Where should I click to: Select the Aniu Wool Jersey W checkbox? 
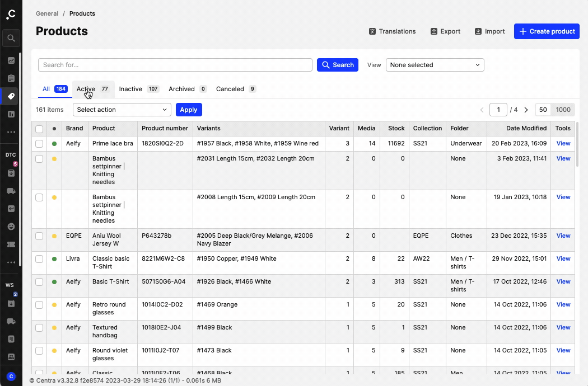click(39, 236)
